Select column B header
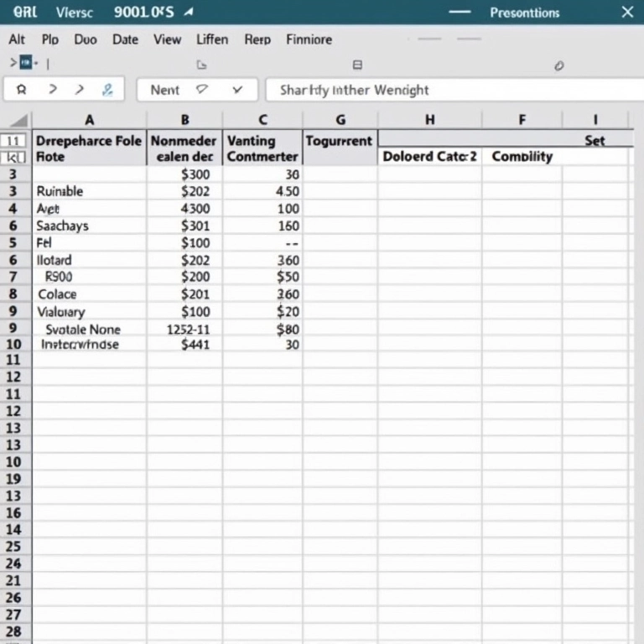The image size is (644, 644). (184, 120)
